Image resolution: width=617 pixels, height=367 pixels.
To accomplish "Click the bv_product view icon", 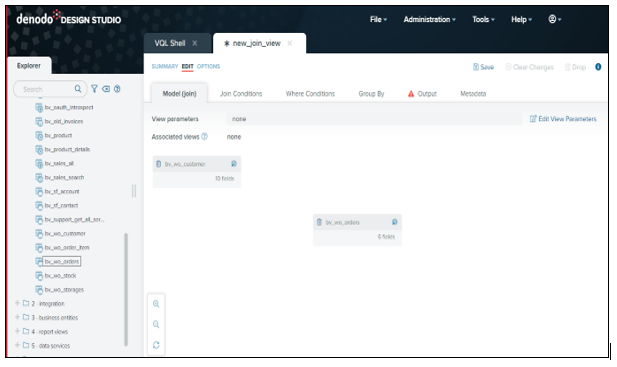I will [39, 136].
